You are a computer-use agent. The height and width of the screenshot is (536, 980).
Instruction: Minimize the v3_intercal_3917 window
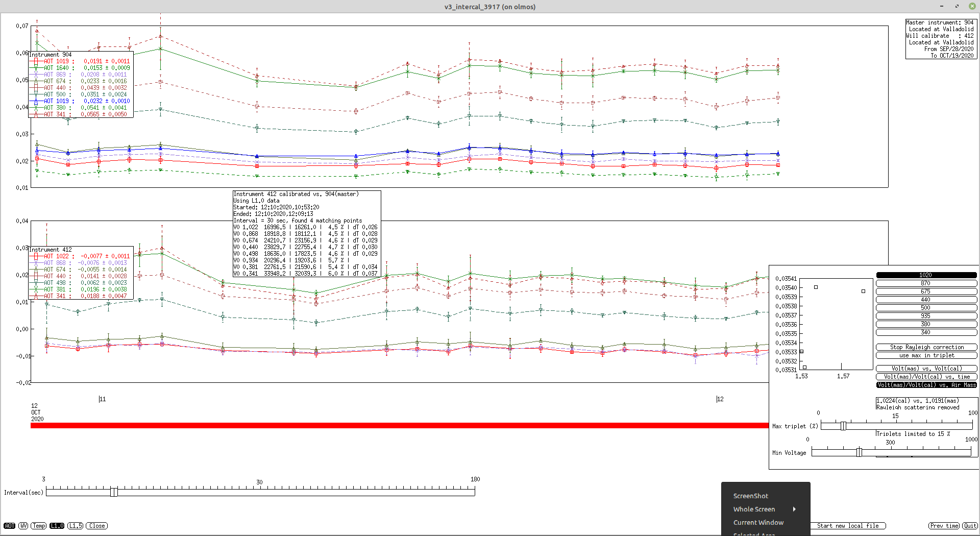point(942,6)
